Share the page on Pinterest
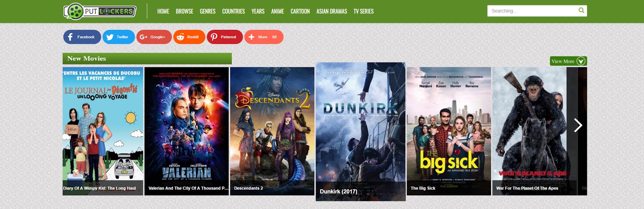Image resolution: width=644 pixels, height=209 pixels. coord(225,37)
